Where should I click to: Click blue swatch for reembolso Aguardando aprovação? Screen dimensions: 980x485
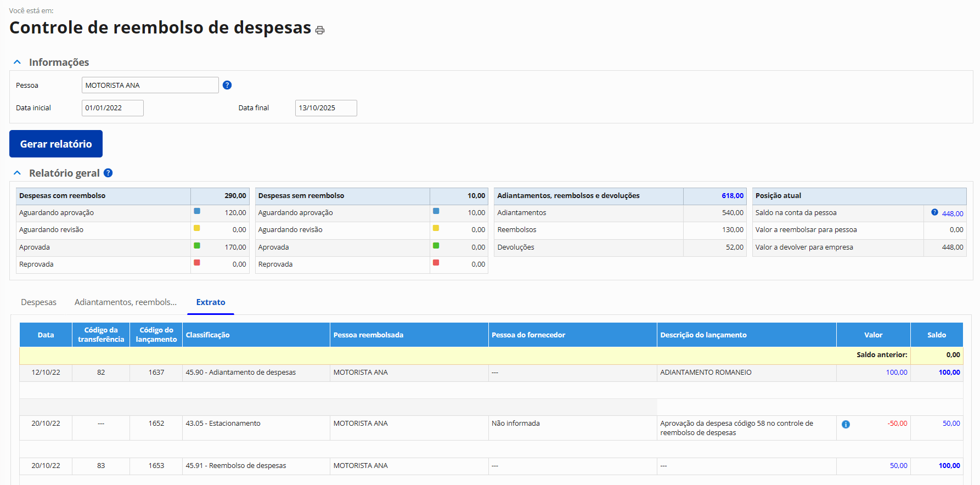coord(197,211)
